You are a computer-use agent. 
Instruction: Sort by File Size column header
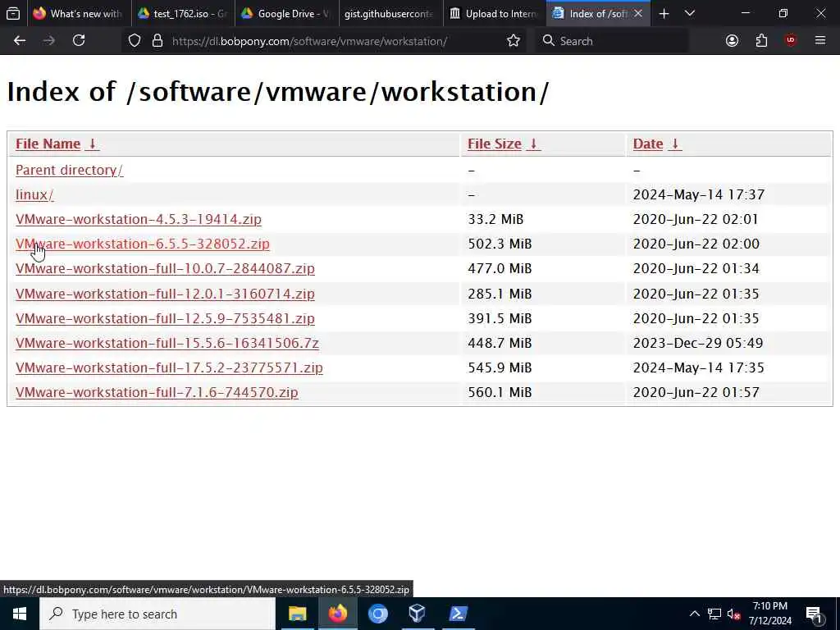pos(495,144)
